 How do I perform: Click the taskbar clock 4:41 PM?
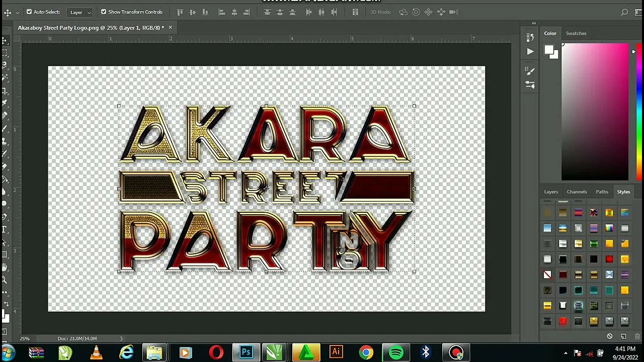pos(625,349)
